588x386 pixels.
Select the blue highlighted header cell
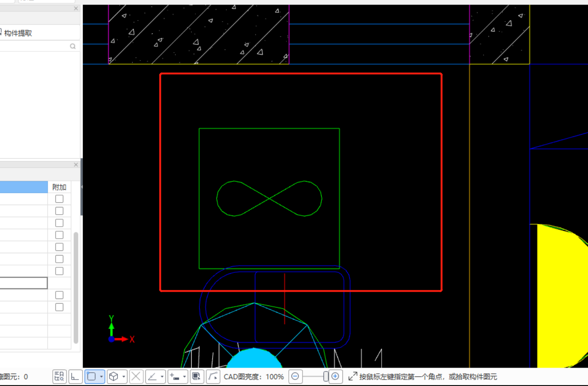pos(24,187)
